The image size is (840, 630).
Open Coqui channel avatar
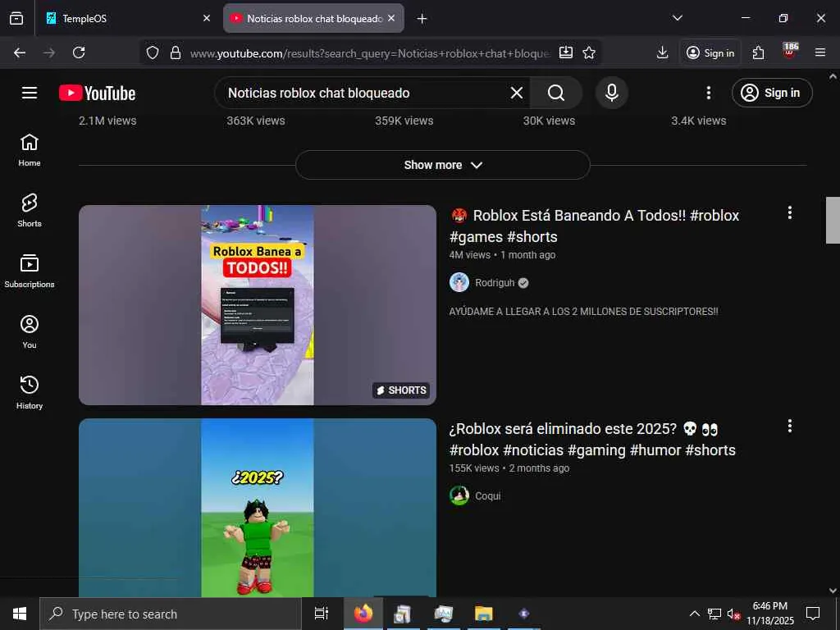tap(459, 495)
